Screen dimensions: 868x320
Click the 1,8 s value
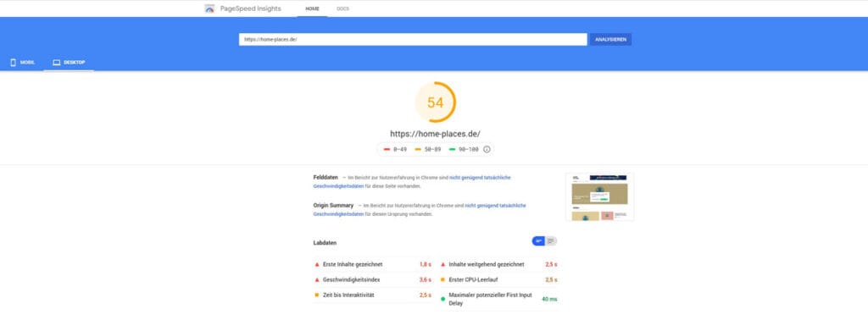426,264
